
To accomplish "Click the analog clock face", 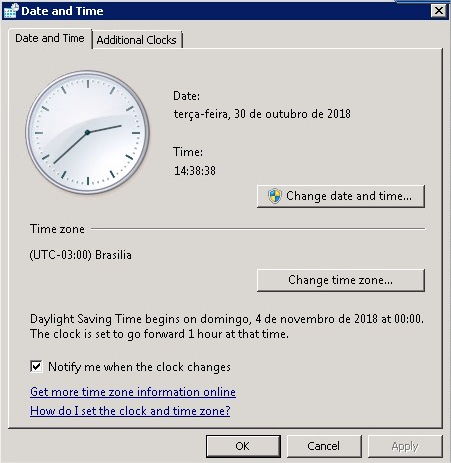I will pos(87,132).
